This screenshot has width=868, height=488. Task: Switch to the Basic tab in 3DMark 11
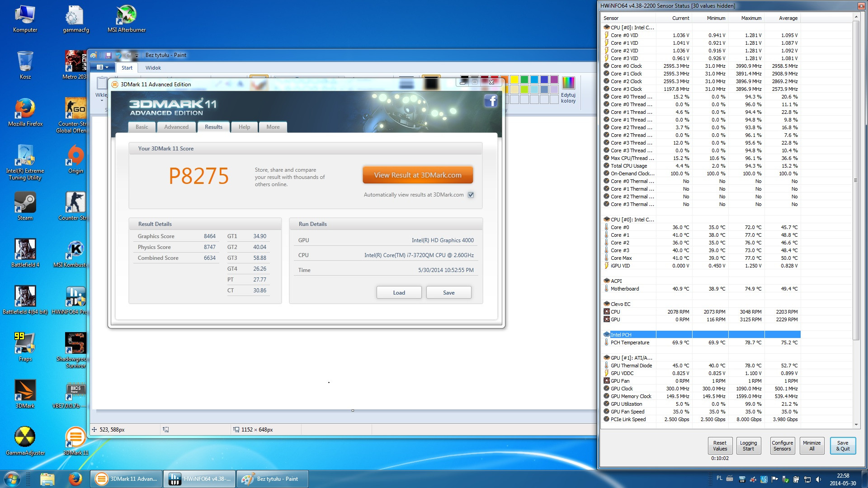(x=142, y=127)
